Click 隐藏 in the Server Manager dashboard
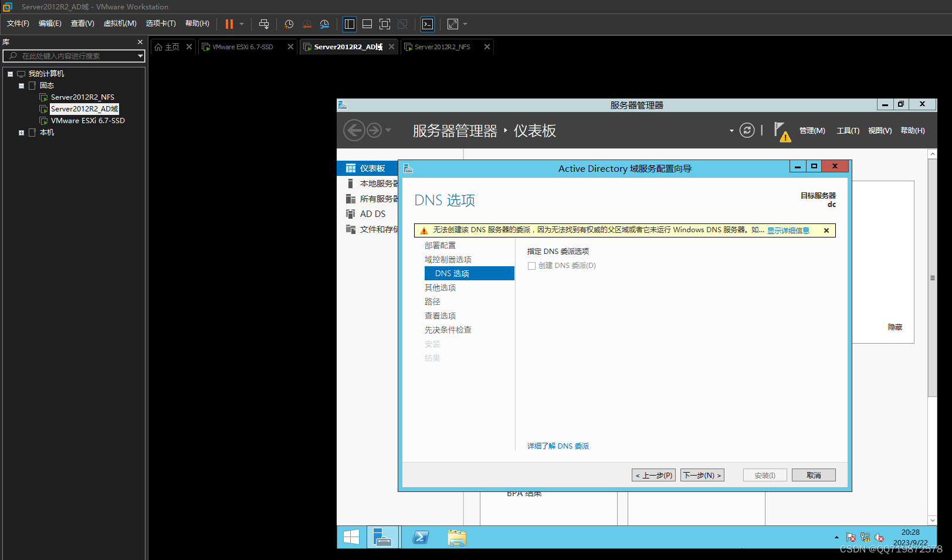The width and height of the screenshot is (952, 560). point(895,327)
